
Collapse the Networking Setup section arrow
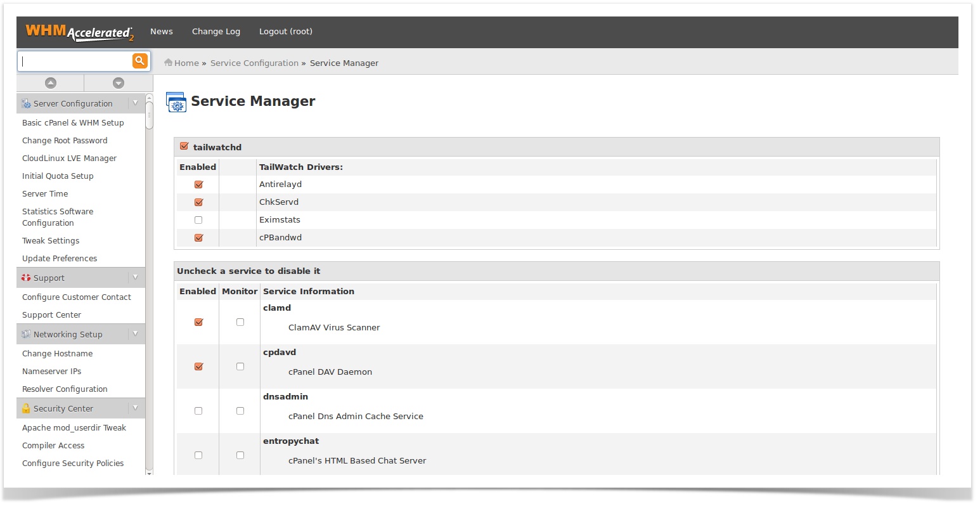135,334
